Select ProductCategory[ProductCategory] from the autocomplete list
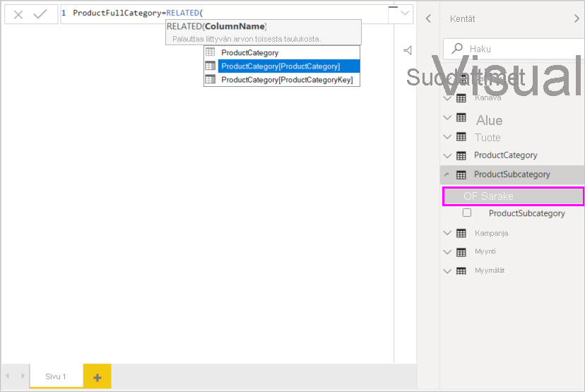 [x=280, y=66]
